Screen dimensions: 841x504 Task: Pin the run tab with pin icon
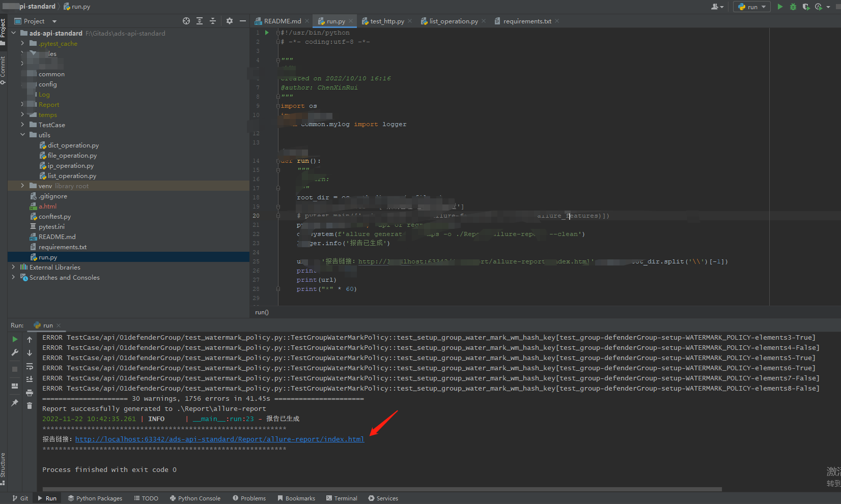pyautogui.click(x=15, y=403)
